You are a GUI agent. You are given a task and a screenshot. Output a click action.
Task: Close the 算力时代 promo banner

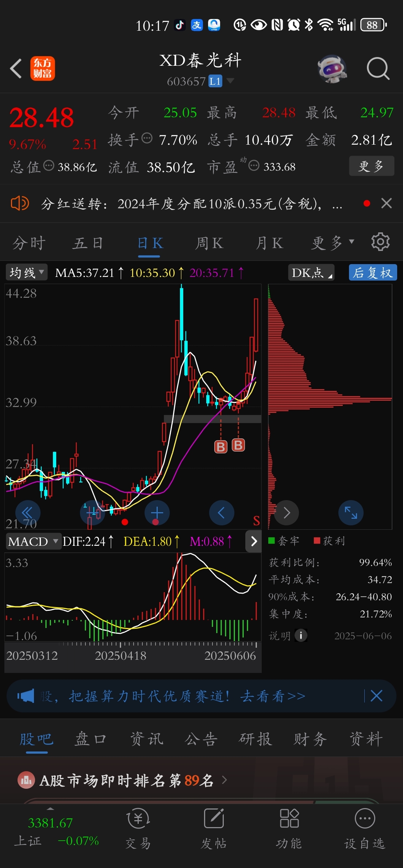coord(376,696)
